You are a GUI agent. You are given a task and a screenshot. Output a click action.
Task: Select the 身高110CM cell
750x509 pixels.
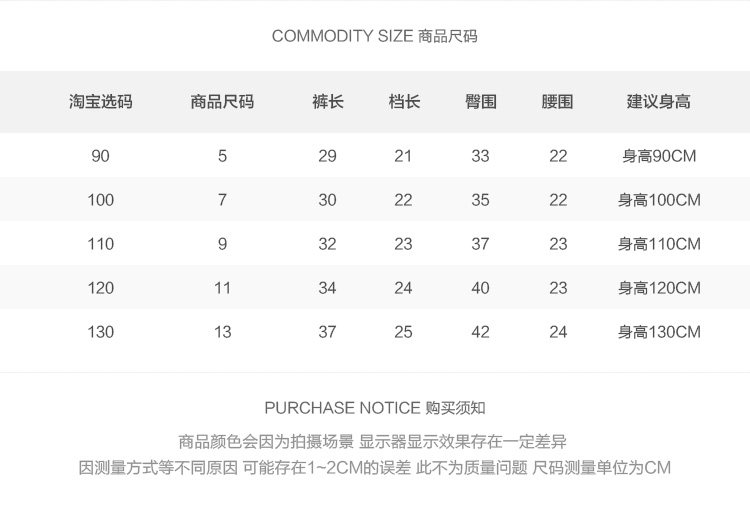coord(658,244)
